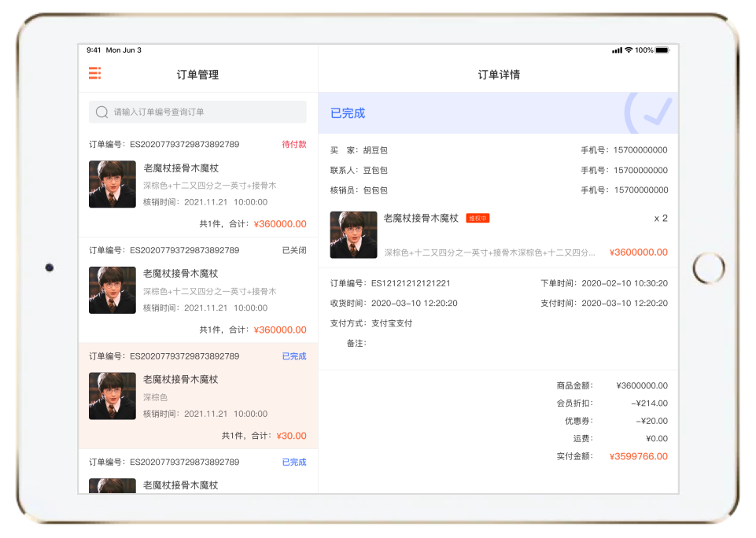
Task: Click product thumbnail in order detail panel
Action: coord(353,234)
